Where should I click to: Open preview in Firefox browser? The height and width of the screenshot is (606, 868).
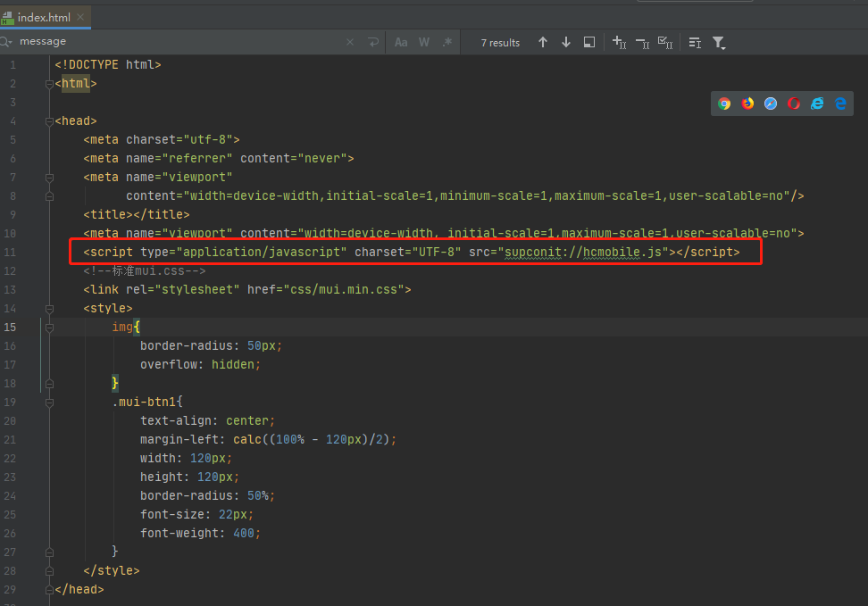coord(747,104)
